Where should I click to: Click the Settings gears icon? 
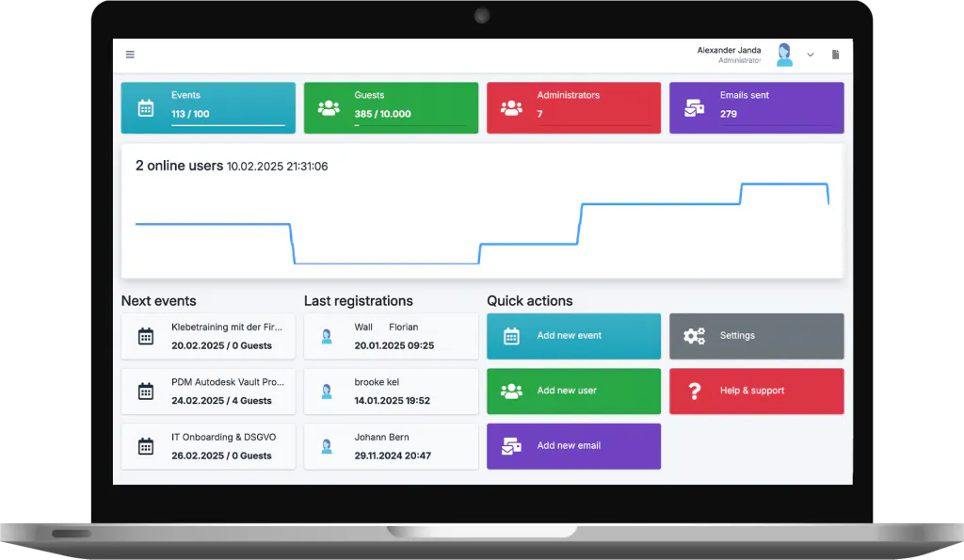pos(694,336)
